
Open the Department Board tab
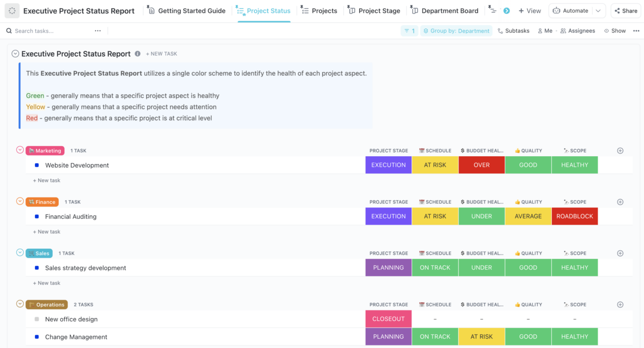pyautogui.click(x=449, y=10)
